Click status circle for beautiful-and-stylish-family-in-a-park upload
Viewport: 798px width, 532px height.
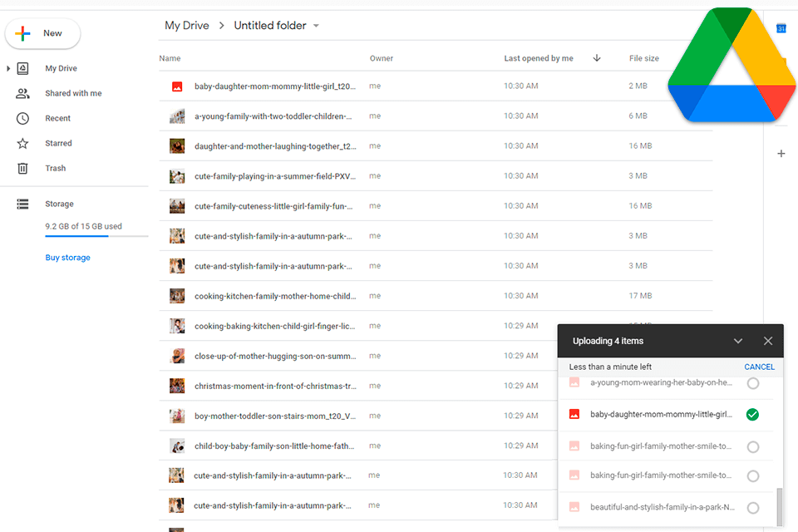(753, 508)
